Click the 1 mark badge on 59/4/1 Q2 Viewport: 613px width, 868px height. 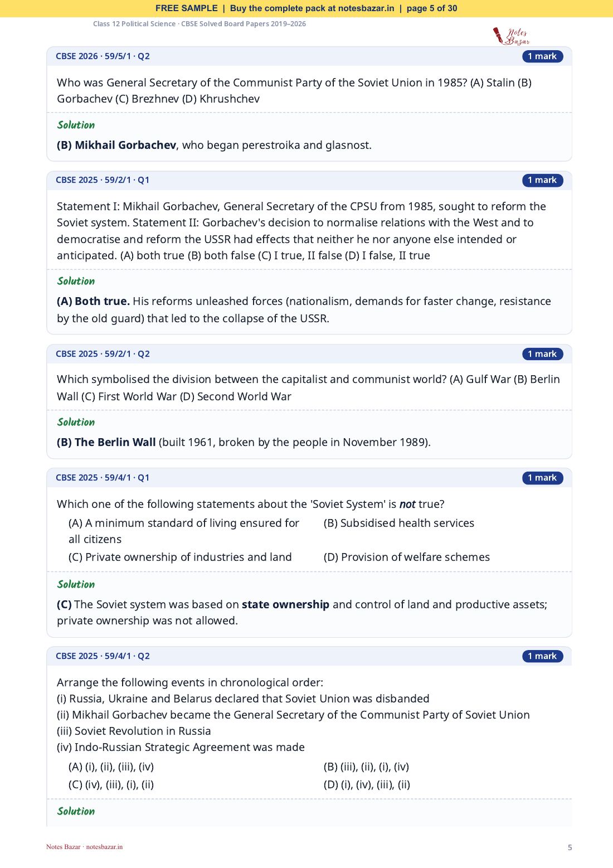coord(542,656)
